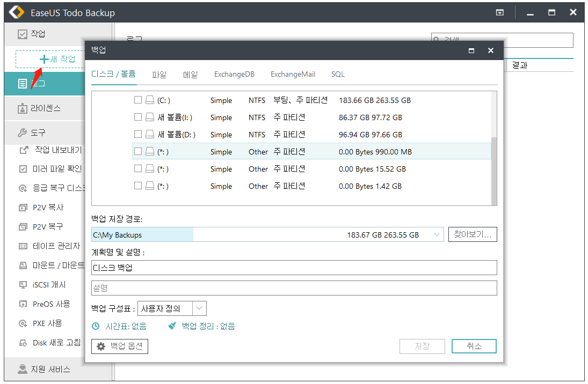Viewport: 588px width, 384px height.
Task: Click the 찾아보기 browse button
Action: click(473, 235)
